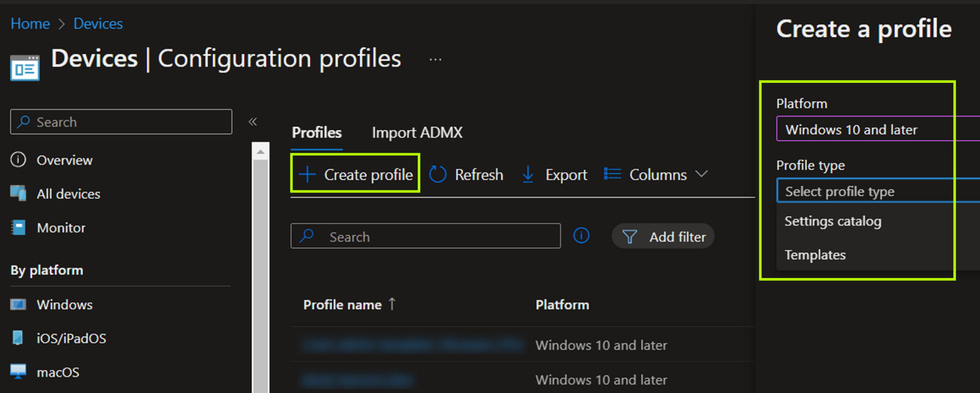The height and width of the screenshot is (393, 980).
Task: Click the Home breadcrumb link
Action: pyautogui.click(x=30, y=23)
